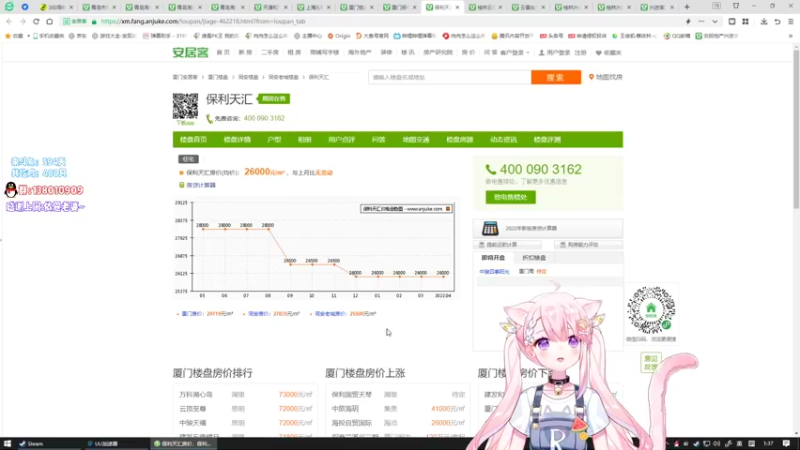The image size is (800, 450).
Task: Open the taskbar notification center icon
Action: 786,443
